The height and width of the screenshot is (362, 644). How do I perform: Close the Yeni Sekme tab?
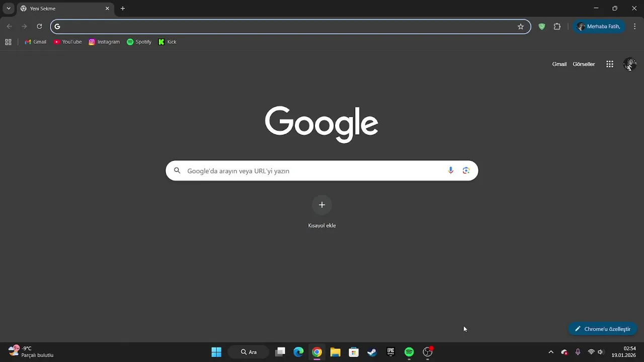point(107,9)
